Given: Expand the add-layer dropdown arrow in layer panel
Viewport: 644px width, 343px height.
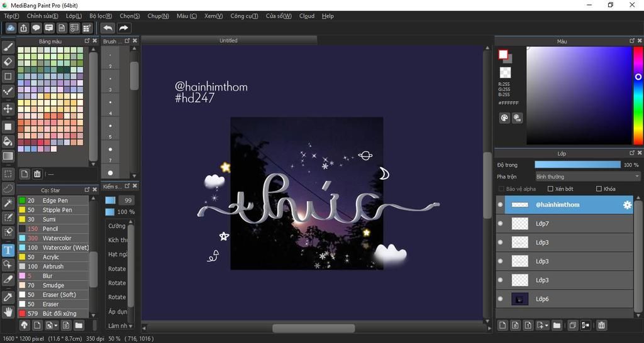Looking at the screenshot, I should (545, 325).
